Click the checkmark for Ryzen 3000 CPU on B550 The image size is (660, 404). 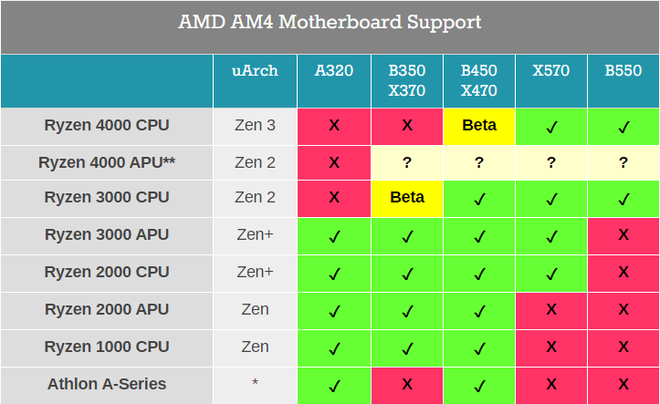point(623,198)
